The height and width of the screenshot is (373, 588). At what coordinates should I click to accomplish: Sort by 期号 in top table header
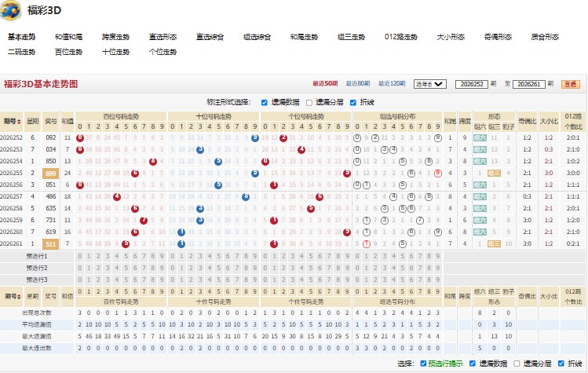[x=13, y=121]
